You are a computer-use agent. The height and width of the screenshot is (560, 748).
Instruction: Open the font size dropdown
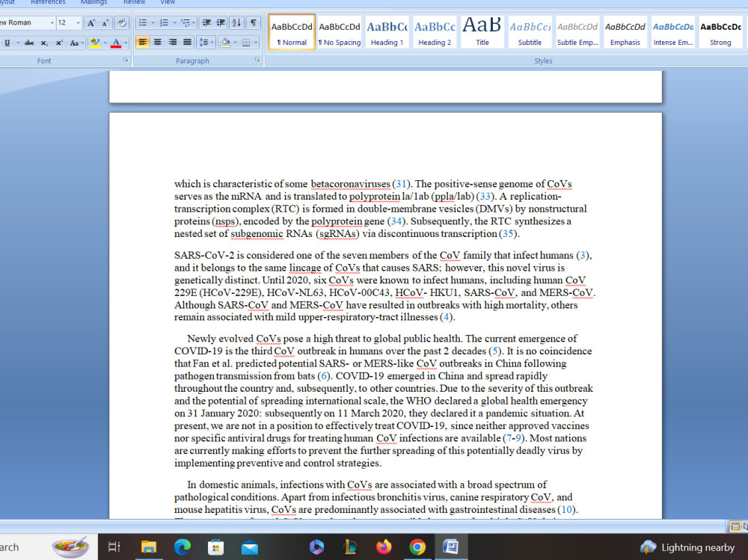(79, 22)
